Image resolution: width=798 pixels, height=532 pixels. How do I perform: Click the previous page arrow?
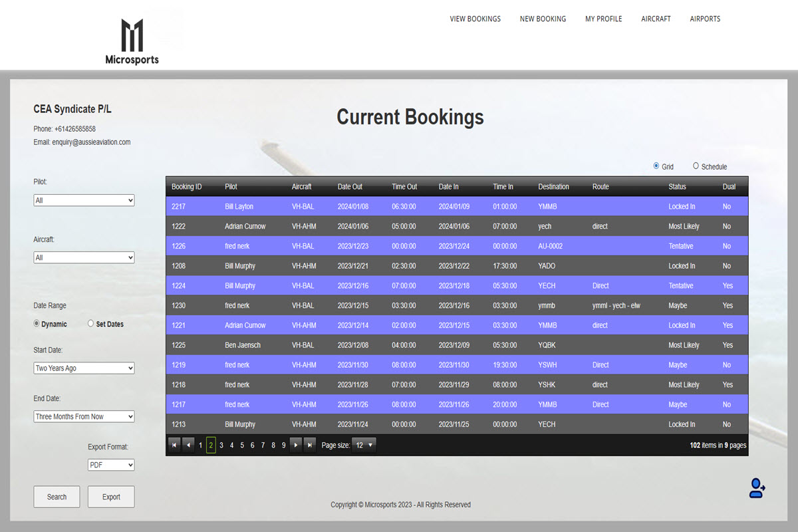pyautogui.click(x=187, y=444)
